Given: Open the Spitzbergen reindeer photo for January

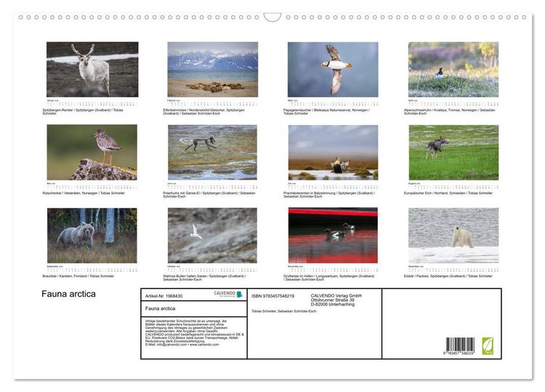Looking at the screenshot, I should 92,70.
